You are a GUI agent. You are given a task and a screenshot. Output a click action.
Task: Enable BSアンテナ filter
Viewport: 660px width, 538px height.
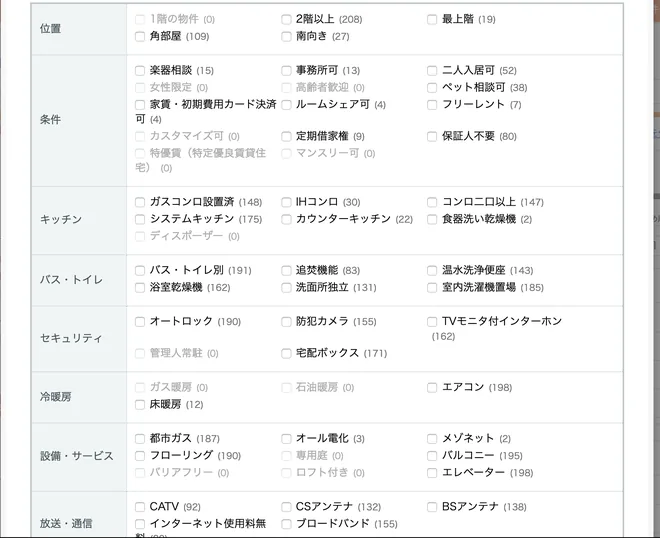pyautogui.click(x=432, y=507)
